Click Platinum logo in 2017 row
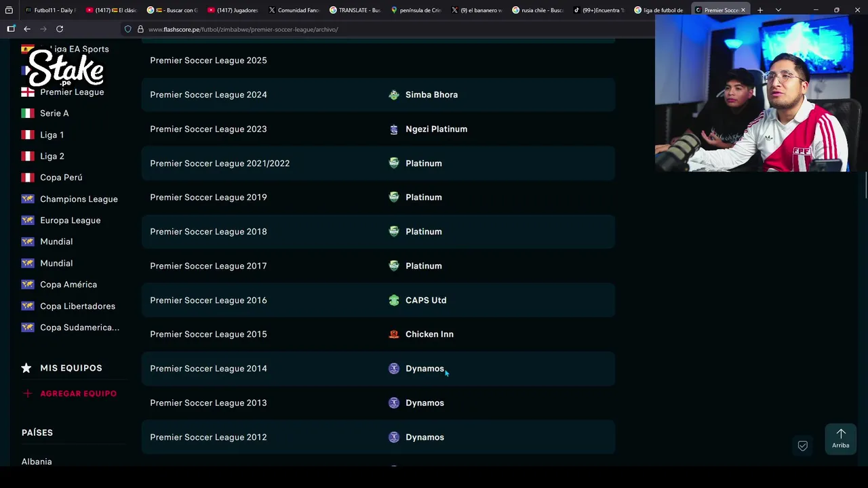 tap(394, 266)
